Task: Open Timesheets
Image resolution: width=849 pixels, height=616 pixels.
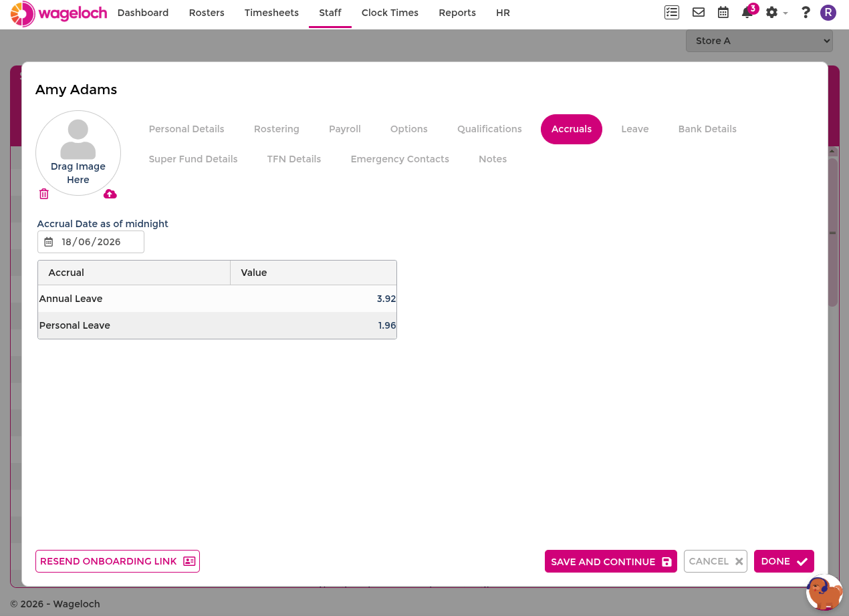Action: point(271,13)
